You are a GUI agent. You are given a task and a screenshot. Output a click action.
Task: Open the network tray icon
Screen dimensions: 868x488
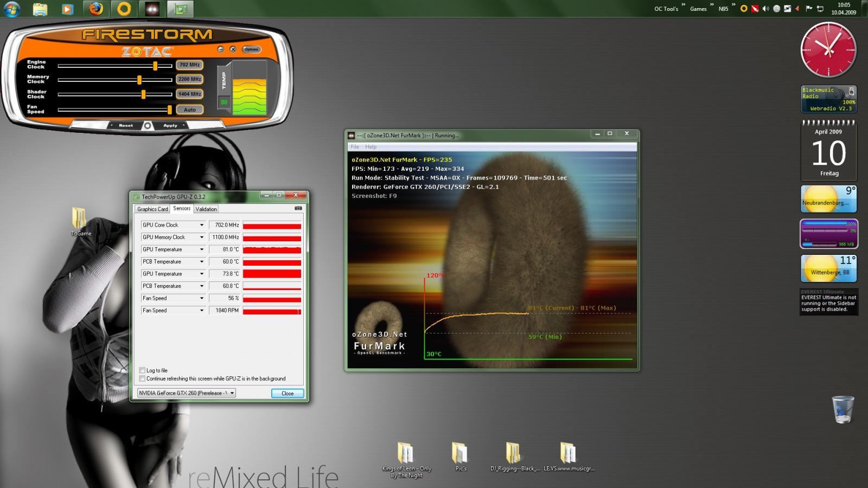tap(820, 9)
